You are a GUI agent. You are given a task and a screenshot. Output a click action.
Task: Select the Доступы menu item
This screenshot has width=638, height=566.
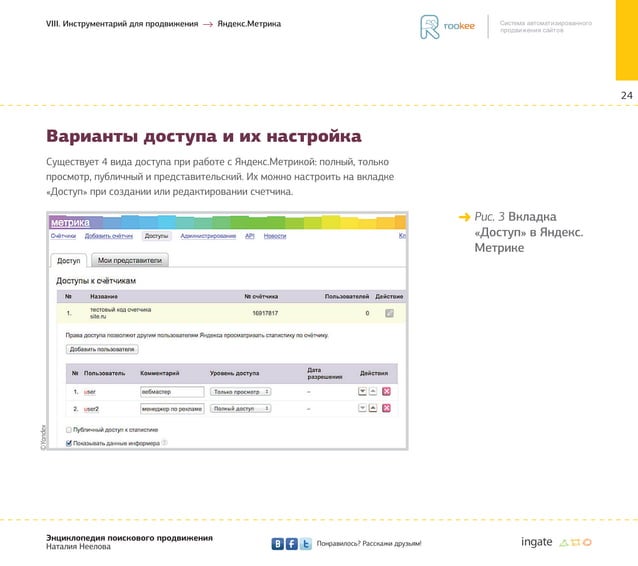(x=157, y=236)
